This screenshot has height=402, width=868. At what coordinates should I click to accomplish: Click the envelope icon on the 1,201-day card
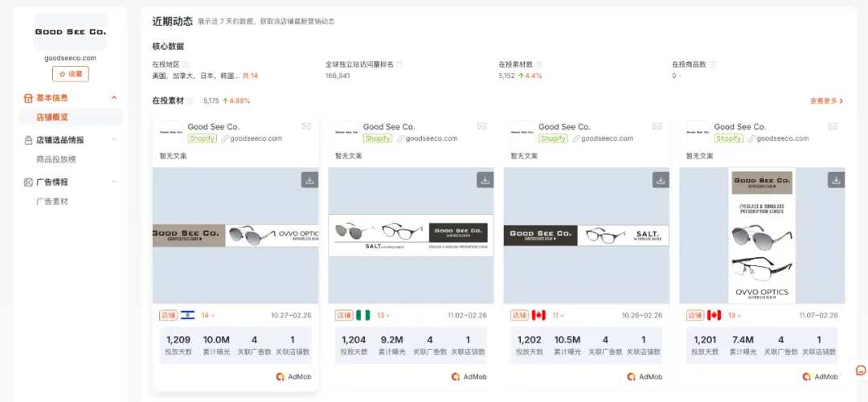[x=833, y=126]
